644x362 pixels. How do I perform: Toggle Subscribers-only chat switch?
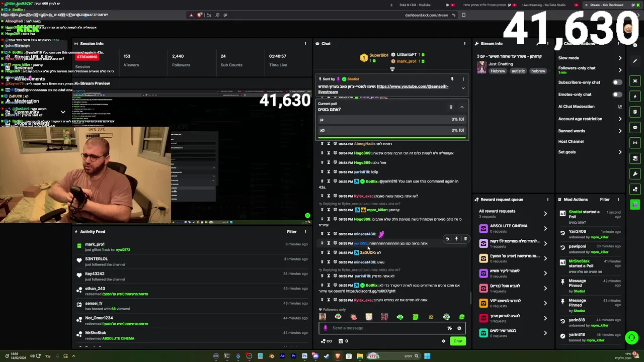617,82
